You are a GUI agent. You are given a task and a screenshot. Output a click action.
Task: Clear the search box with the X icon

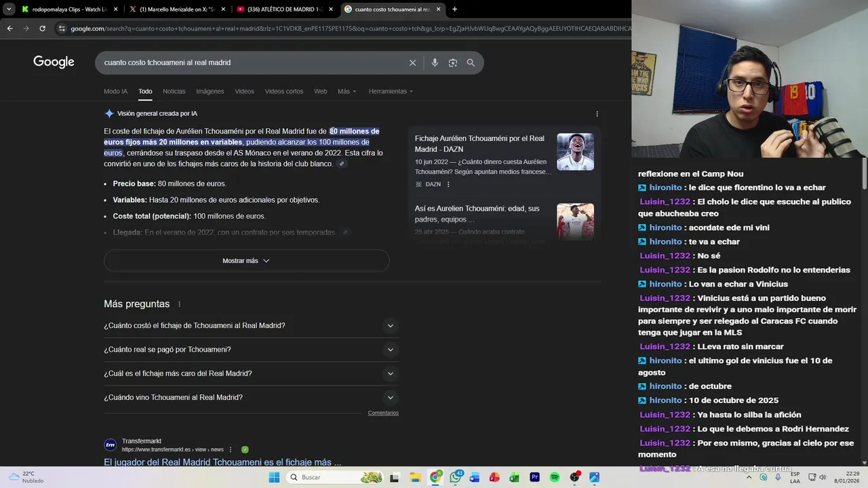(412, 62)
